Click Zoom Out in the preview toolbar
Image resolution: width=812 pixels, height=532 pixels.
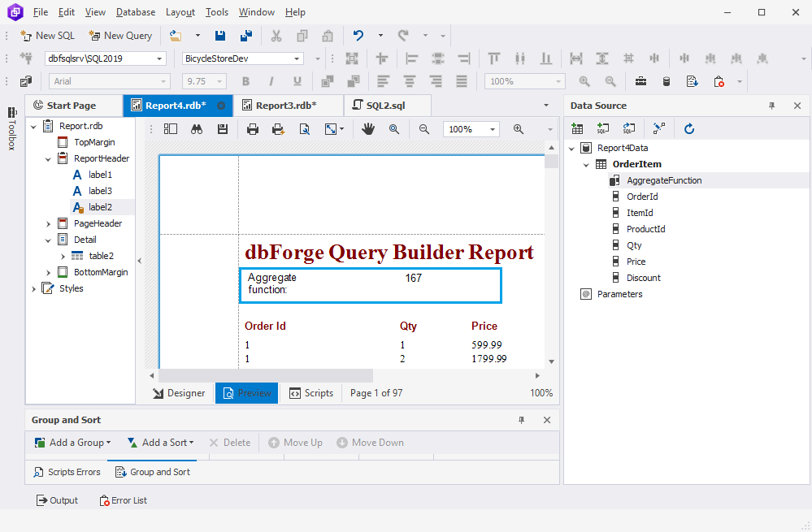click(424, 129)
